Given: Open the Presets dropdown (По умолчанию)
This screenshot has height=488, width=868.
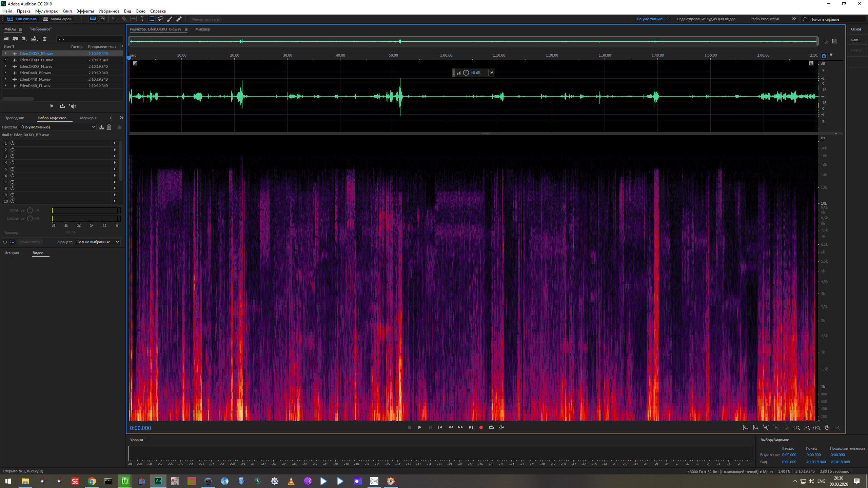Looking at the screenshot, I should click(x=58, y=127).
